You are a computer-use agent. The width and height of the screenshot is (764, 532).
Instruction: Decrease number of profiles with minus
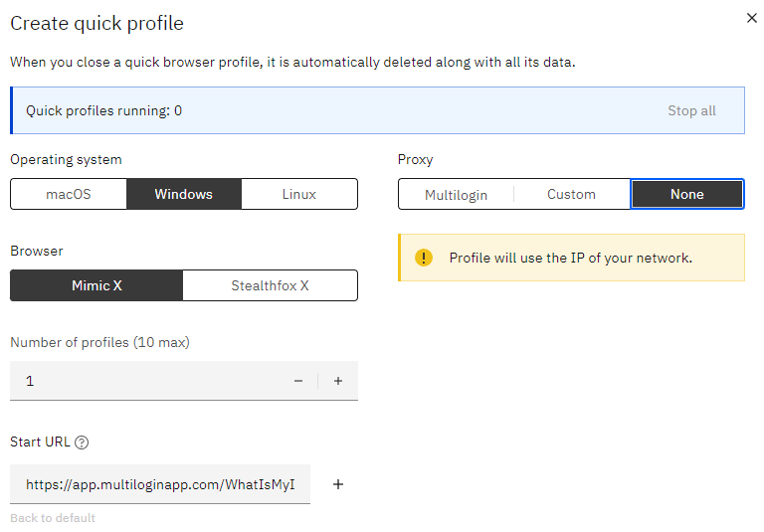(x=298, y=381)
